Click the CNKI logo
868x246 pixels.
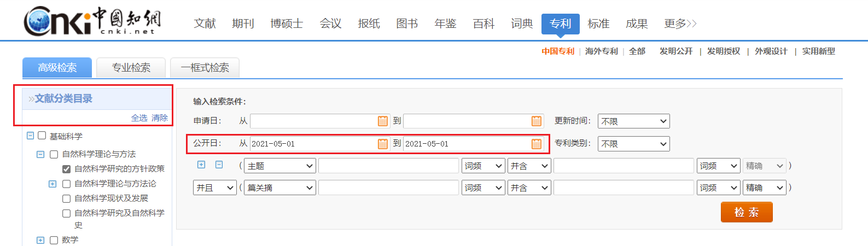[92, 21]
